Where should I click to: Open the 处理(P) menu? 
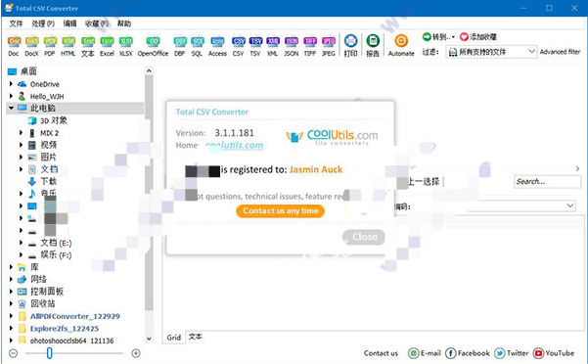[43, 23]
